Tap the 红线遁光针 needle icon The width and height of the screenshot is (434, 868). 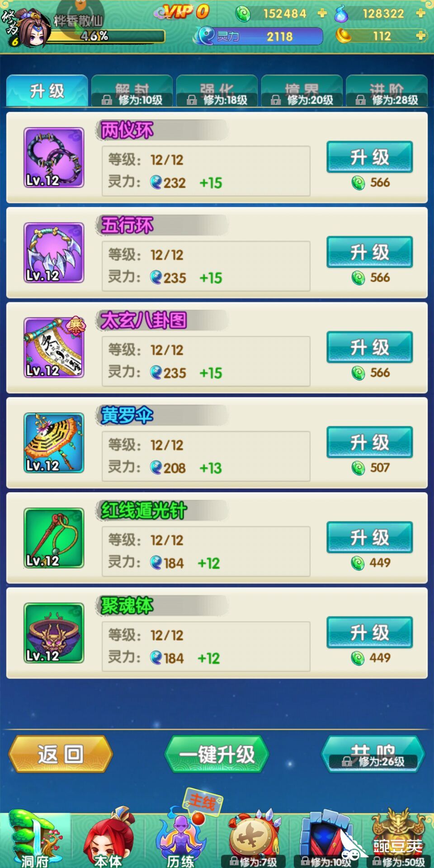coord(54,538)
